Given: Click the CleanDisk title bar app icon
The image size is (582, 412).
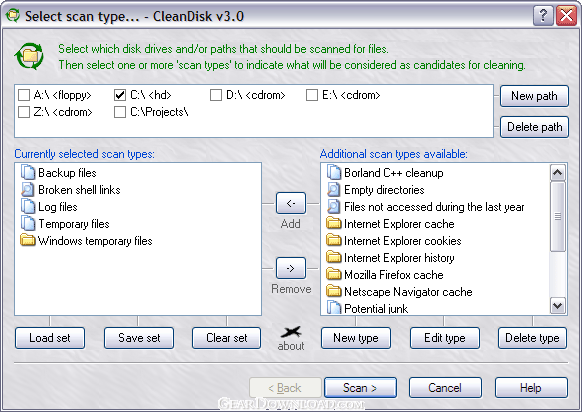Looking at the screenshot, I should (x=13, y=16).
